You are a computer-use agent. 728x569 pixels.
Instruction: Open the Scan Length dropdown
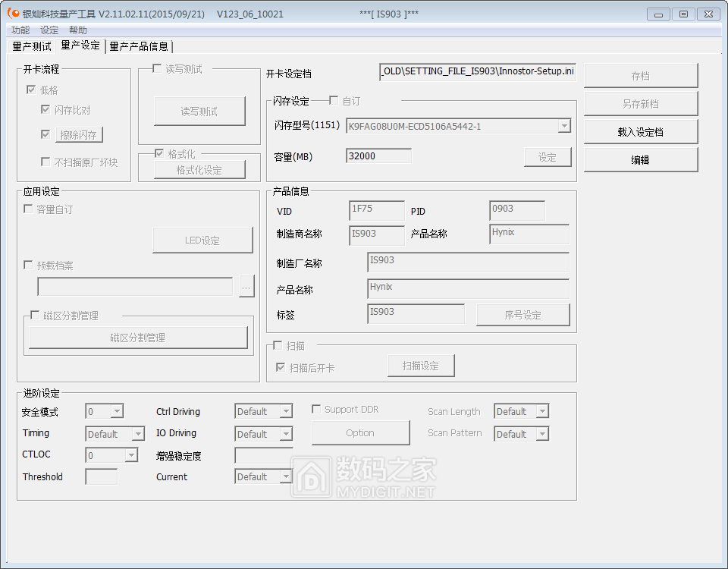point(541,412)
